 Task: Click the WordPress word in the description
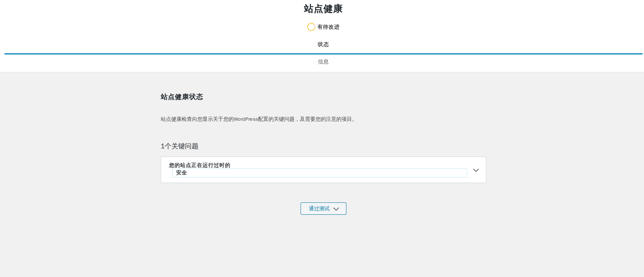246,119
